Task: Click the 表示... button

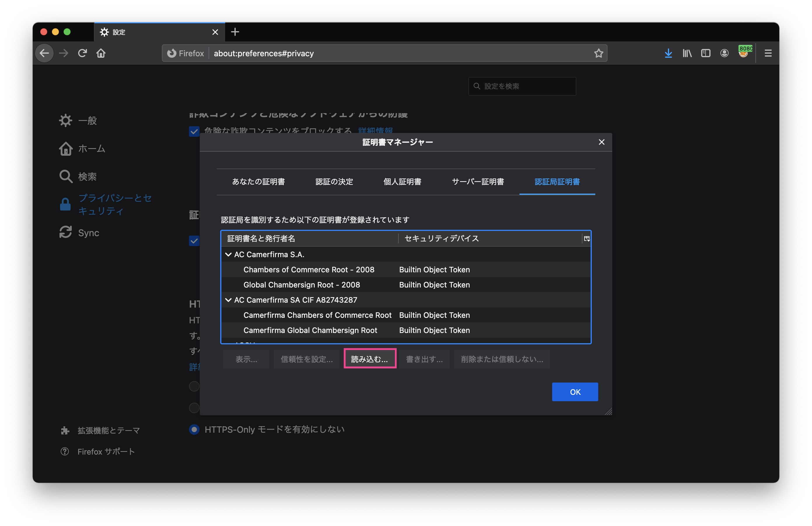Action: tap(246, 359)
